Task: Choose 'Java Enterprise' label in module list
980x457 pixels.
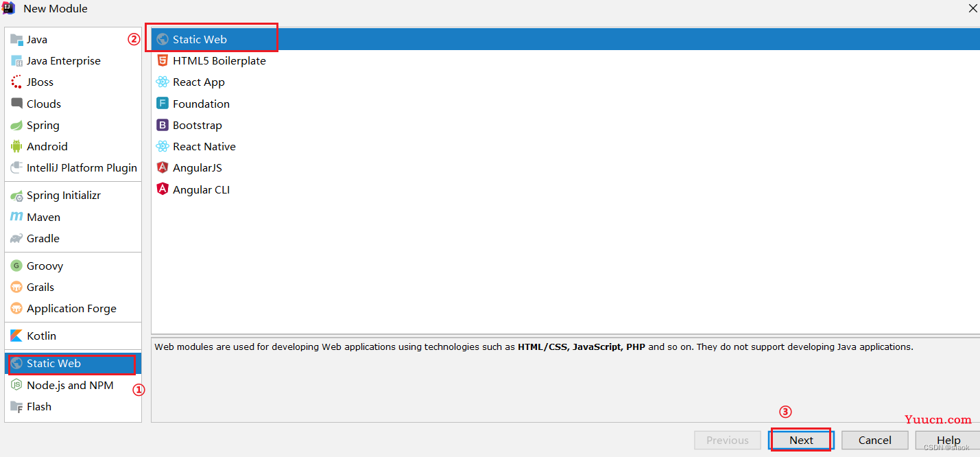Action: [64, 60]
